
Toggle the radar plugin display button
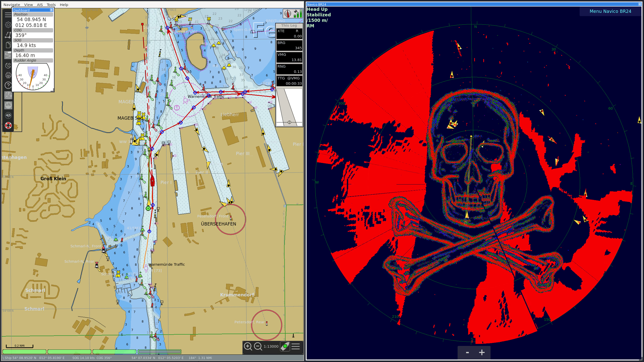click(x=8, y=95)
